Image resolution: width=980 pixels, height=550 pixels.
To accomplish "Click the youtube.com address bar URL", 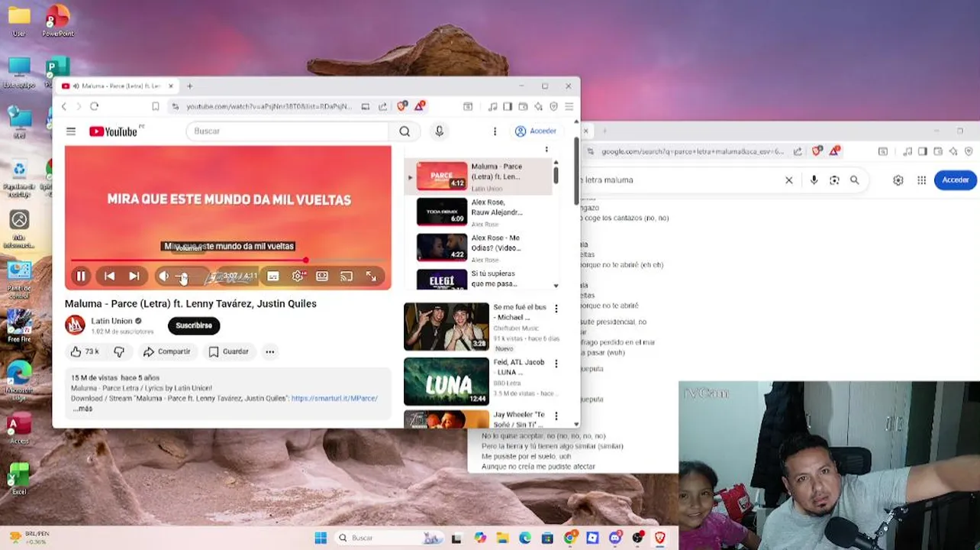I will pos(269,107).
